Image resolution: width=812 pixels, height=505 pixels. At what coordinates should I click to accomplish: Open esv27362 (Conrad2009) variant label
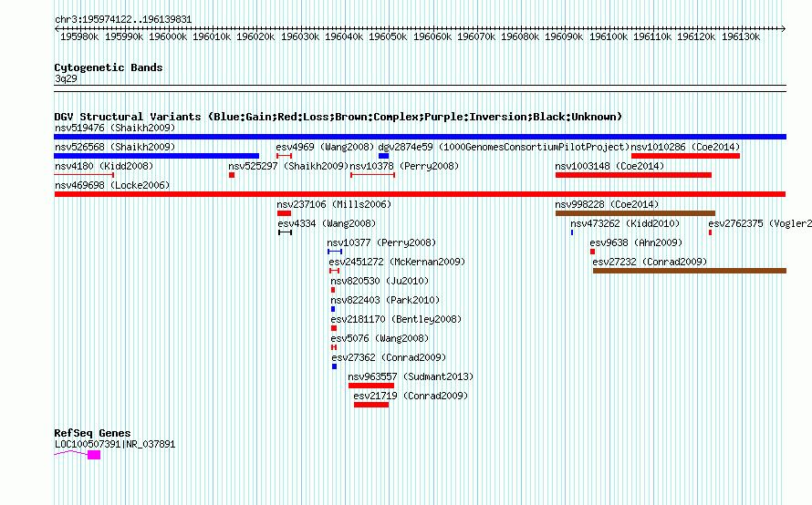click(x=389, y=357)
